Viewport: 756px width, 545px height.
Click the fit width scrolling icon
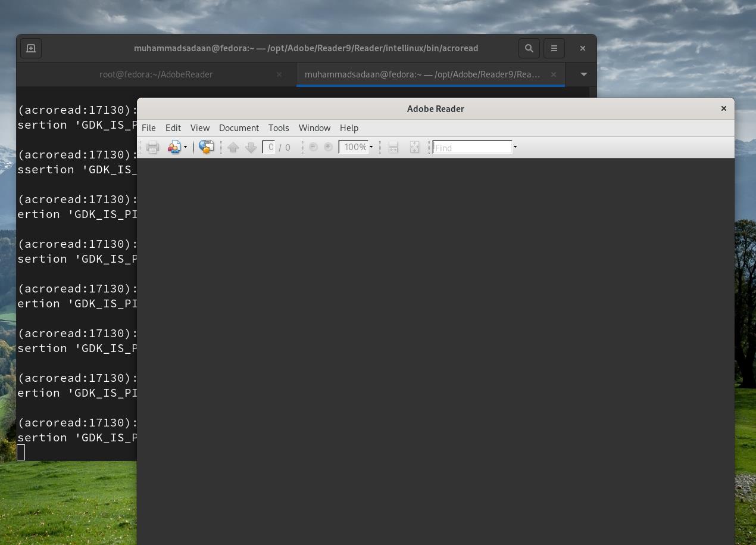393,147
